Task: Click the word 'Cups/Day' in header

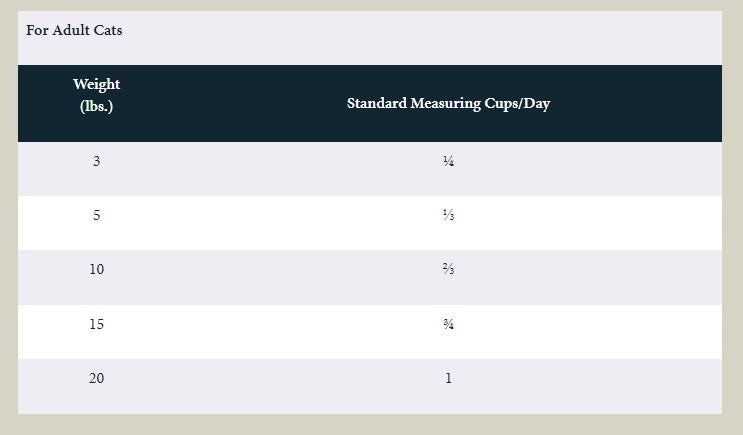Action: [x=517, y=103]
